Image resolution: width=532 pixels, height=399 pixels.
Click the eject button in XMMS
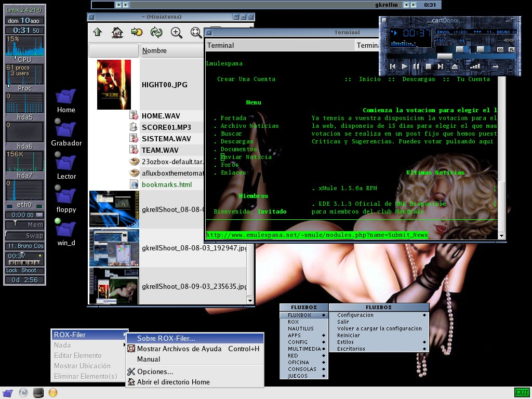tap(455, 66)
